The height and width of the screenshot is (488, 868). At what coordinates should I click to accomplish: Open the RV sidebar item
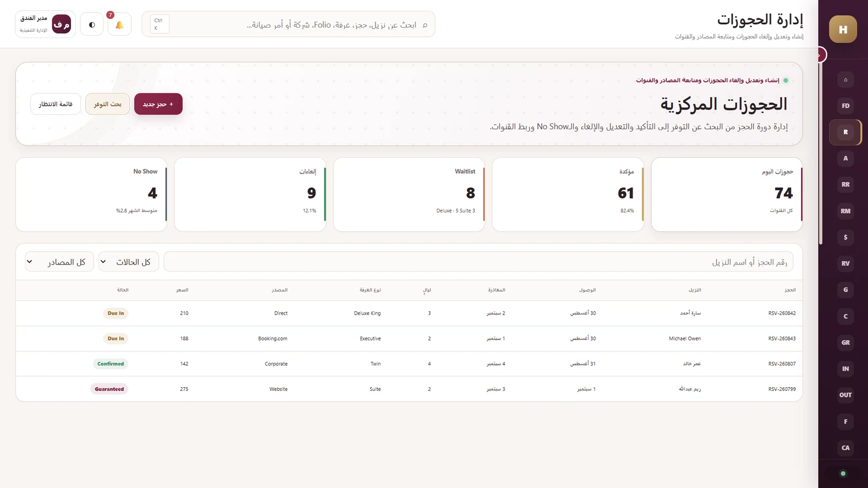(x=845, y=264)
